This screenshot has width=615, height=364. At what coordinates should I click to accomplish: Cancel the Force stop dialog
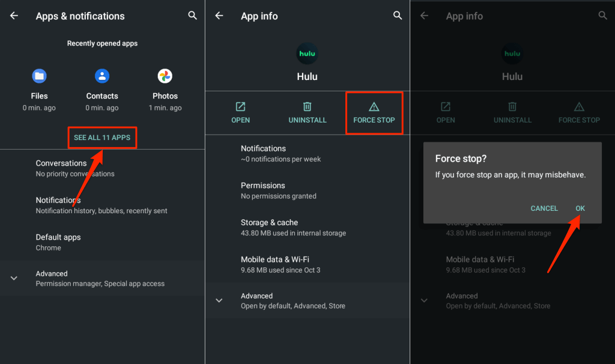(544, 208)
